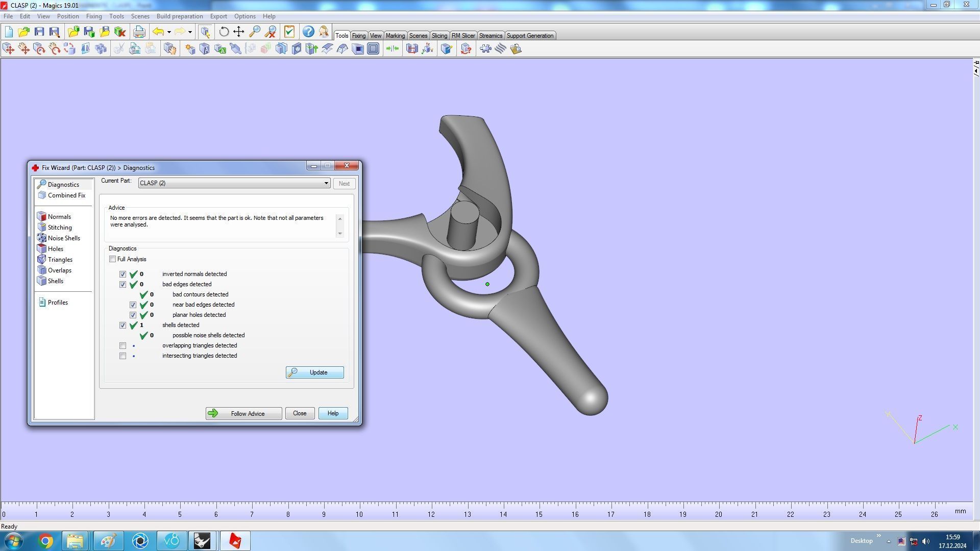The height and width of the screenshot is (551, 980).
Task: Click the print icon in toolbar
Action: click(x=139, y=32)
